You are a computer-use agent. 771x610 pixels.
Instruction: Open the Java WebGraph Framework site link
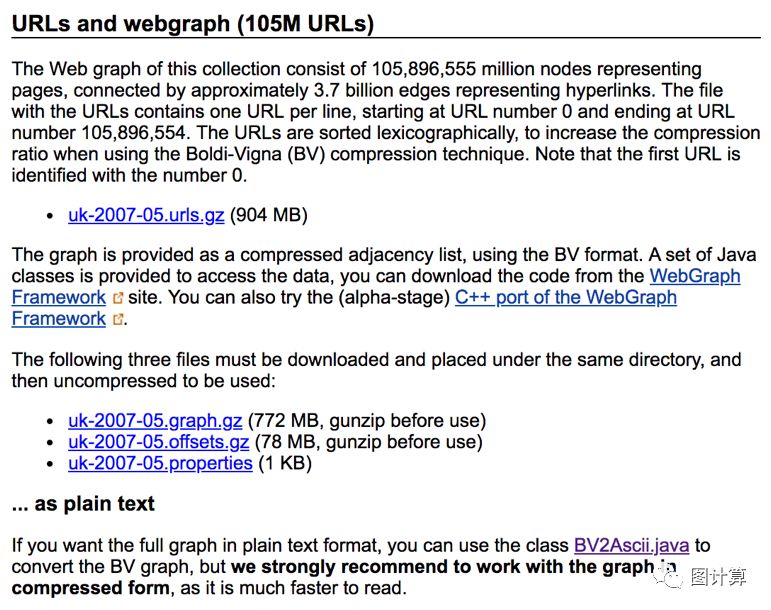[694, 276]
